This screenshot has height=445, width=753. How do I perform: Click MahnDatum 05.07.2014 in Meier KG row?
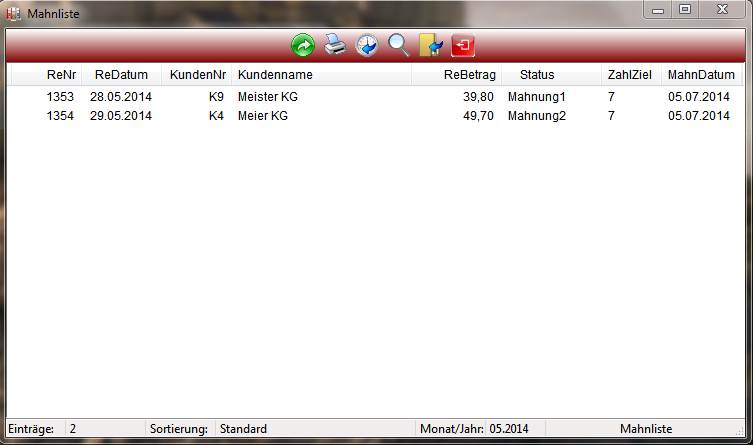point(699,116)
